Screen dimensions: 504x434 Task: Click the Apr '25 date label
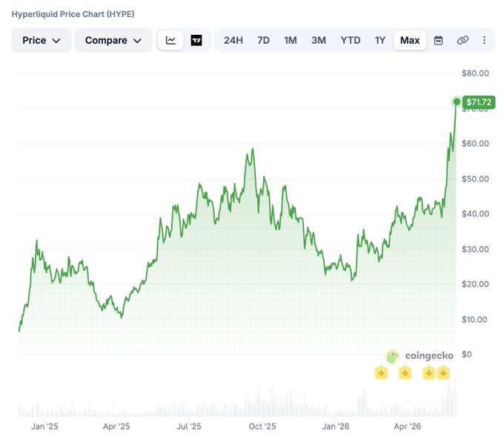[x=116, y=427]
